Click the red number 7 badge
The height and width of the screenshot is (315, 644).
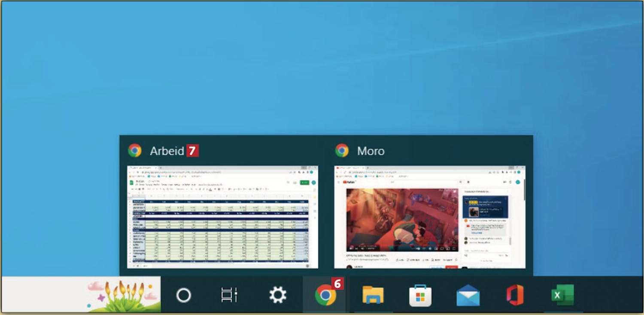(192, 151)
